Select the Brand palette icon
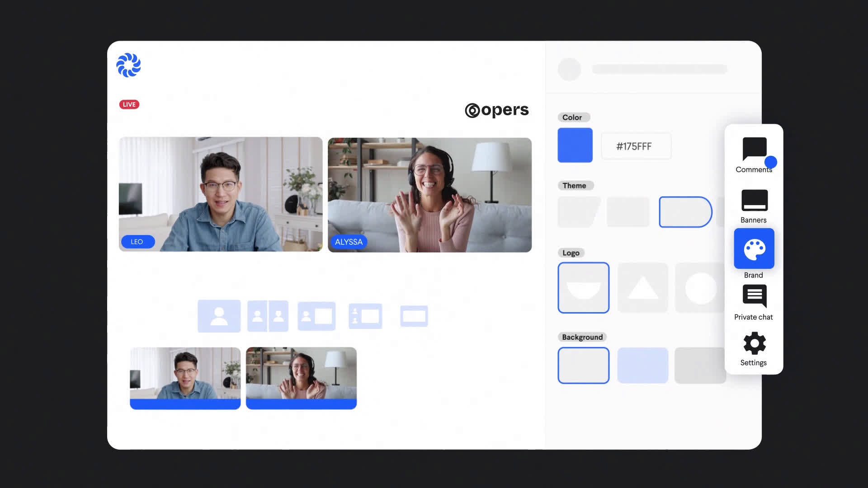This screenshot has width=868, height=488. point(754,249)
